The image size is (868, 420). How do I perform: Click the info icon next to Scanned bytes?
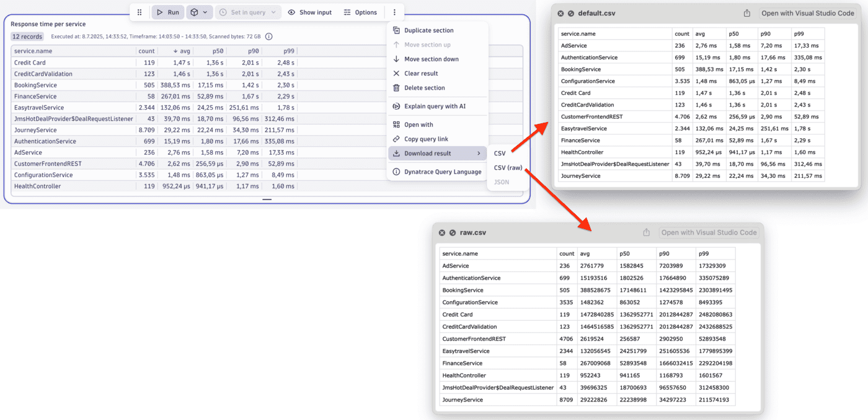[268, 36]
